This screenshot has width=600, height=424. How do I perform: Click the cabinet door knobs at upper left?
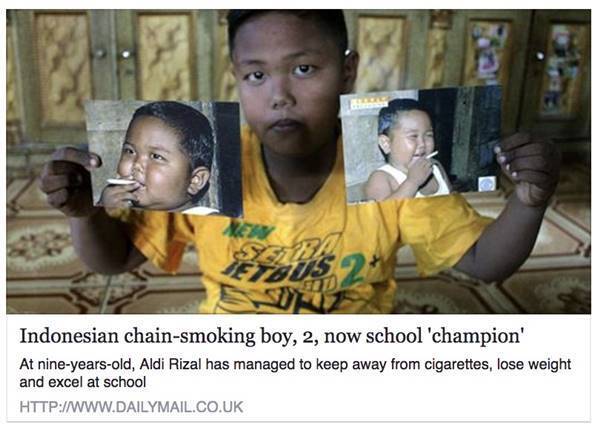tap(113, 54)
